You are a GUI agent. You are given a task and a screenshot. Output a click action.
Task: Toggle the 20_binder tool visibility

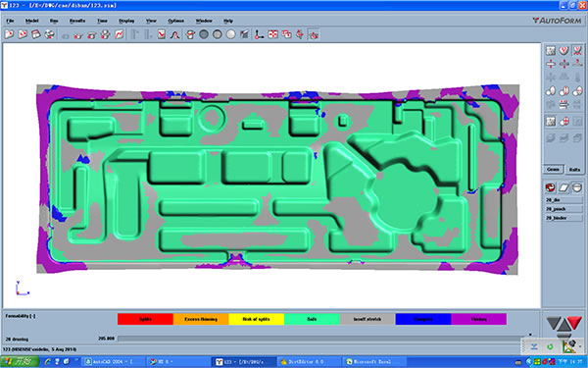[x=563, y=218]
